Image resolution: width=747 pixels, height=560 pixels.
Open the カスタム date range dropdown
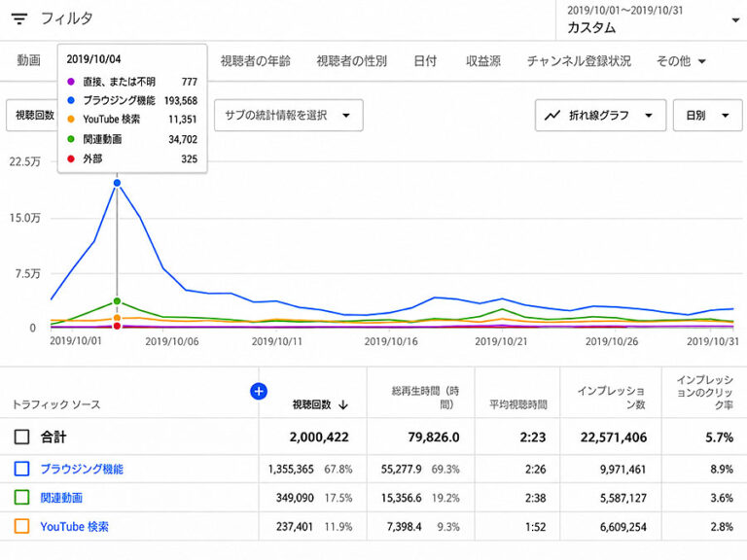(x=652, y=20)
